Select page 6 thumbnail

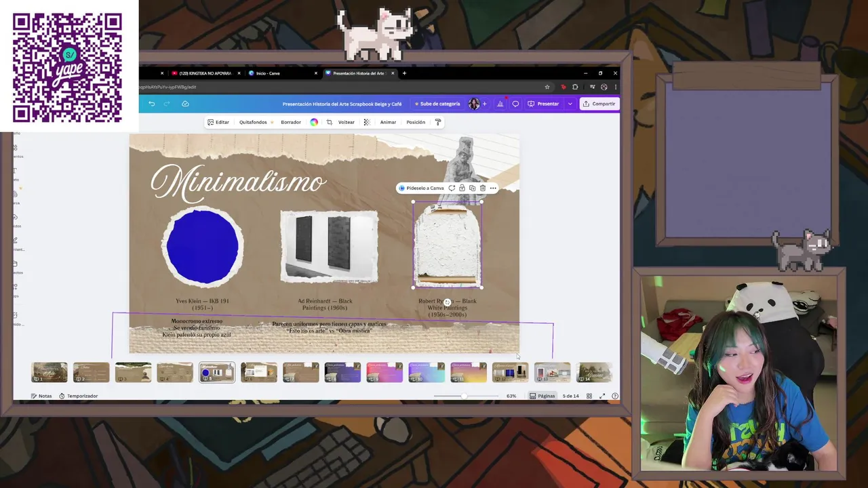coord(259,372)
